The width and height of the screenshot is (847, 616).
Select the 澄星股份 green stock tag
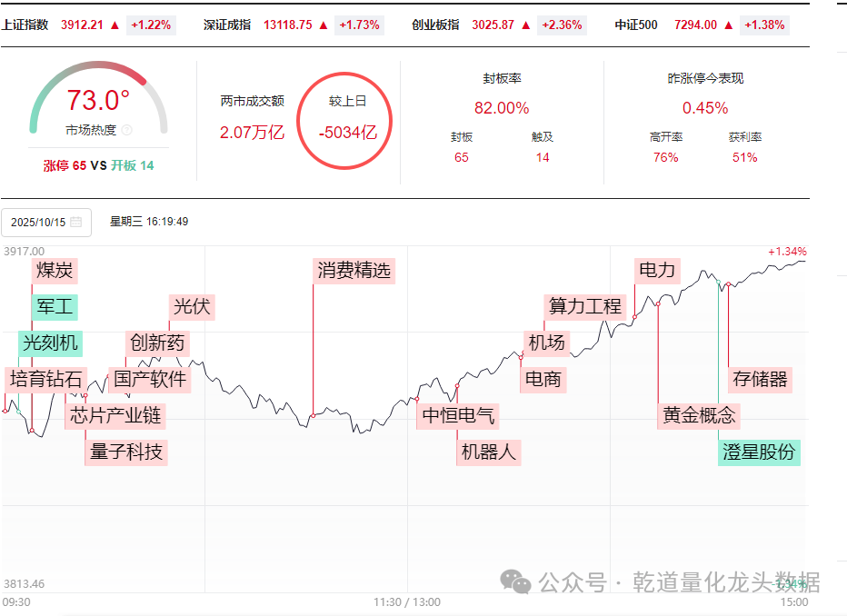(x=759, y=452)
